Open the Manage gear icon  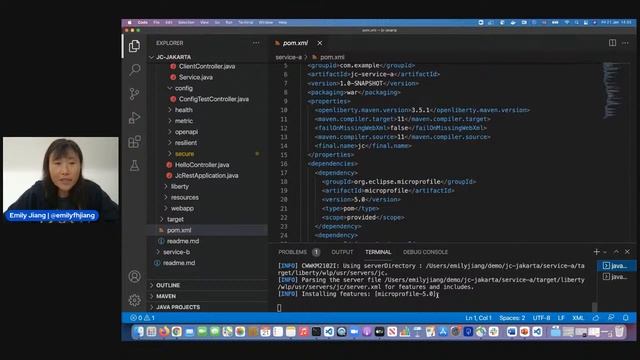tap(134, 300)
